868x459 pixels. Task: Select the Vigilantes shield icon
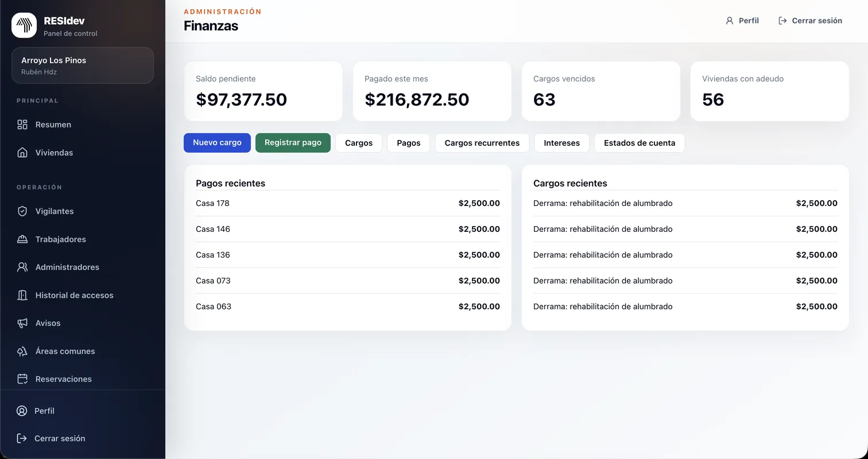coord(22,211)
